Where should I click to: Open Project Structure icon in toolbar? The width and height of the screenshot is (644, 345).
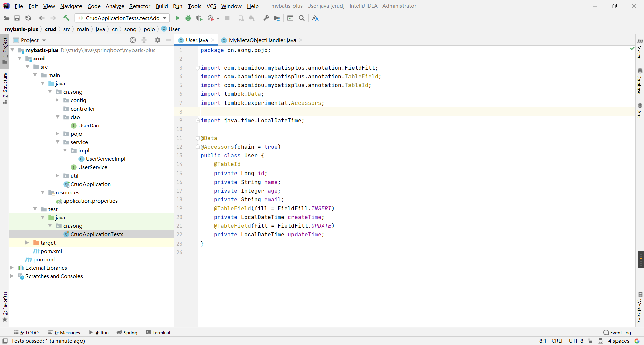[277, 18]
